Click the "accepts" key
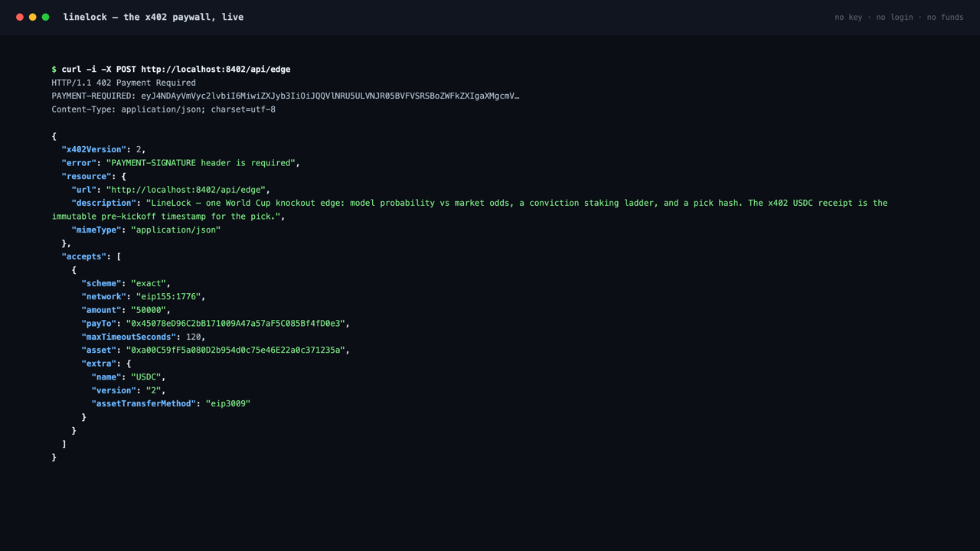 (x=83, y=256)
